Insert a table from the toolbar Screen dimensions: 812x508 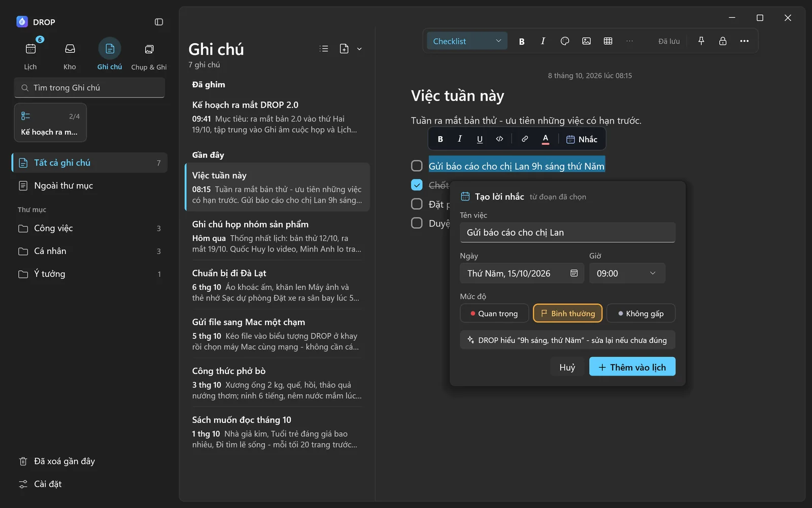click(608, 41)
